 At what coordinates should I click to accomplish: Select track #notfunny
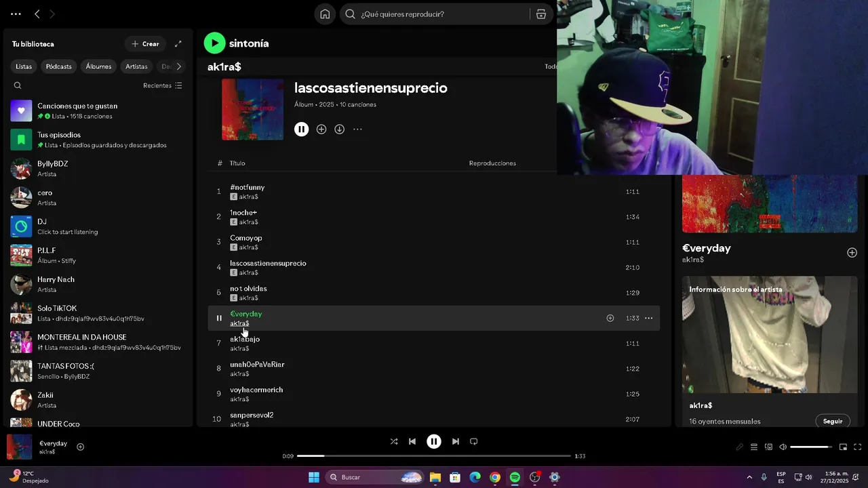point(433,192)
